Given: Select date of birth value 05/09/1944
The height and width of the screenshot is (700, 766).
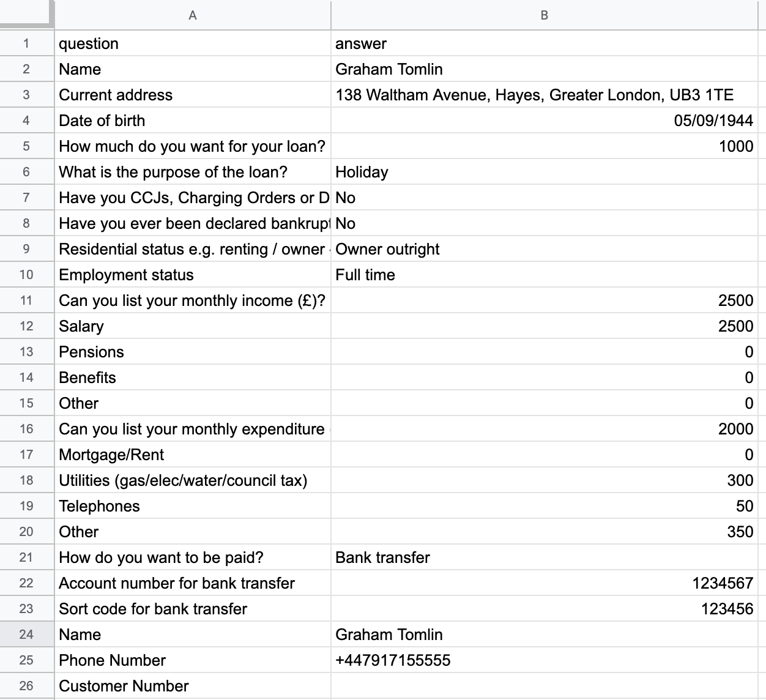Looking at the screenshot, I should coord(544,121).
